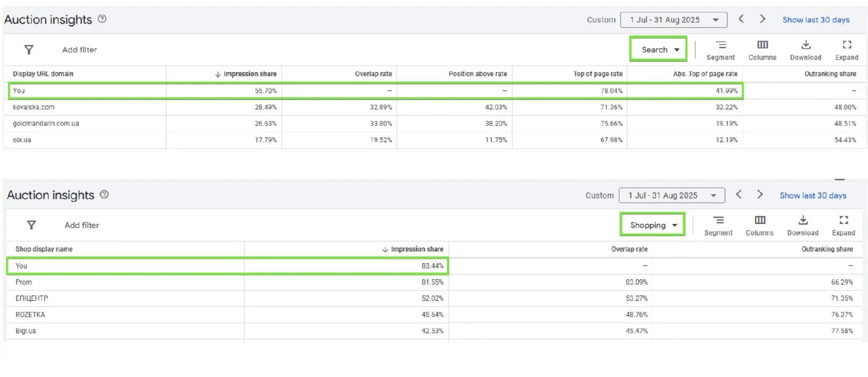Screen dimensions: 868x377
Task: Open Segment in the Search panel toolbar
Action: [x=720, y=50]
